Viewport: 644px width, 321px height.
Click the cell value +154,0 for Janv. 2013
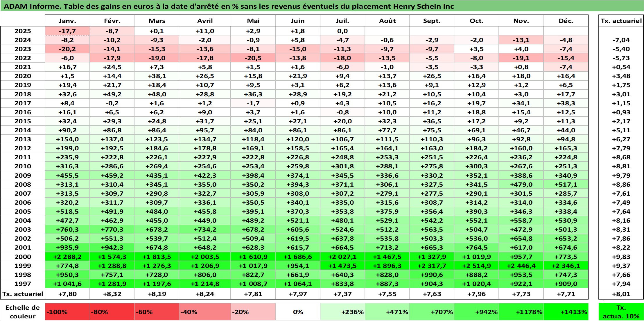pos(67,139)
